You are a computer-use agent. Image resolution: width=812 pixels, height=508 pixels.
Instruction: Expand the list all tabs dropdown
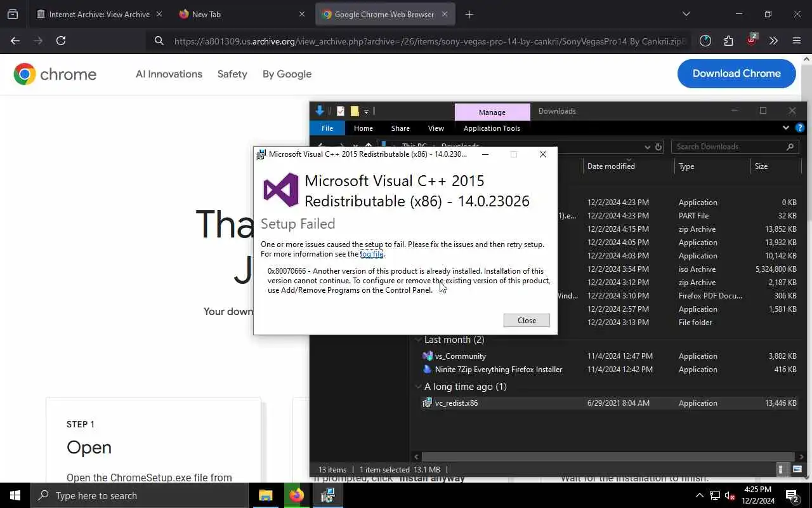(x=686, y=14)
